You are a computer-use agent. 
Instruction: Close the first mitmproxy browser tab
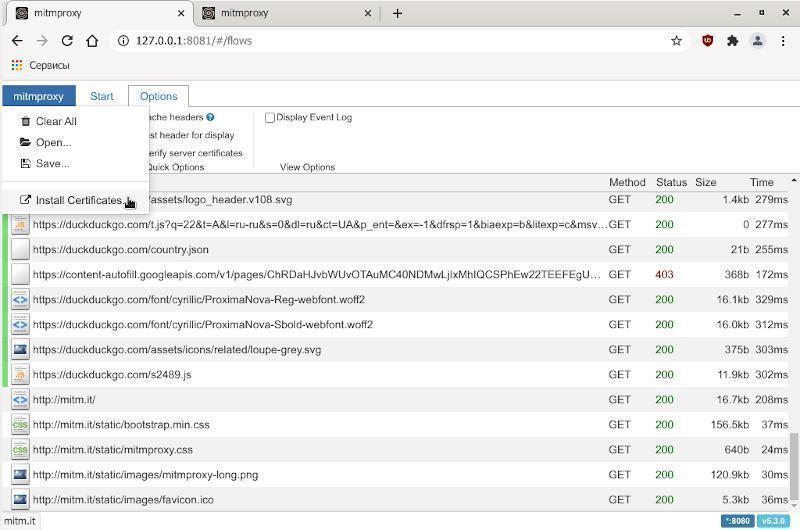[181, 14]
